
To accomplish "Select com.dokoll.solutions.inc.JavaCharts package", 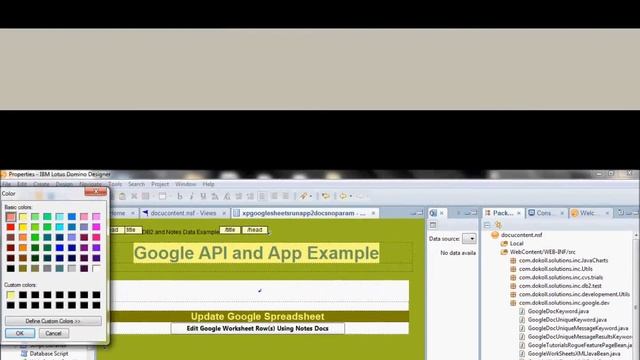I will coord(563,260).
